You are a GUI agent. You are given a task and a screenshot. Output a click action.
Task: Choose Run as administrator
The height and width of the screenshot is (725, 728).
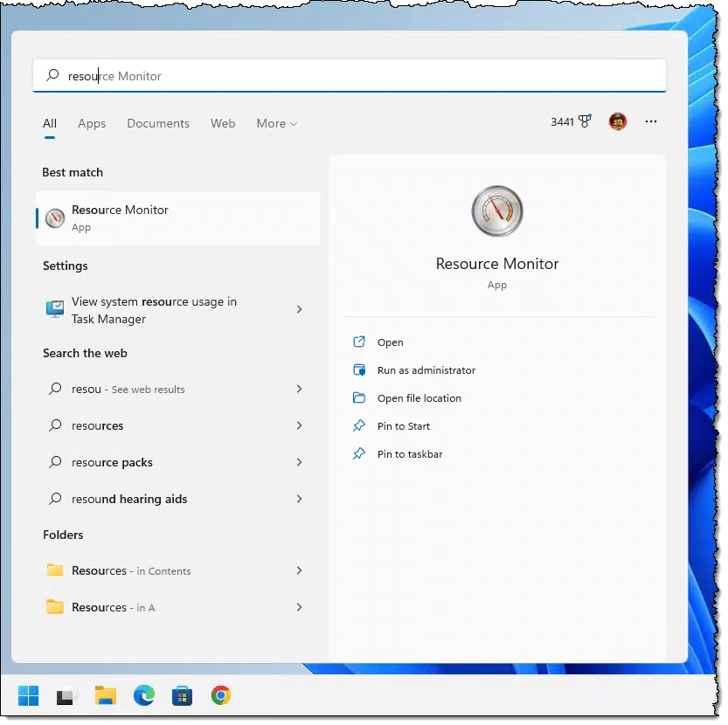pos(426,370)
